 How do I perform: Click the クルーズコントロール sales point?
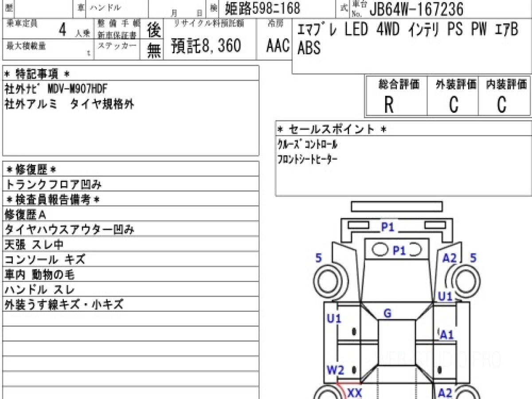307,145
